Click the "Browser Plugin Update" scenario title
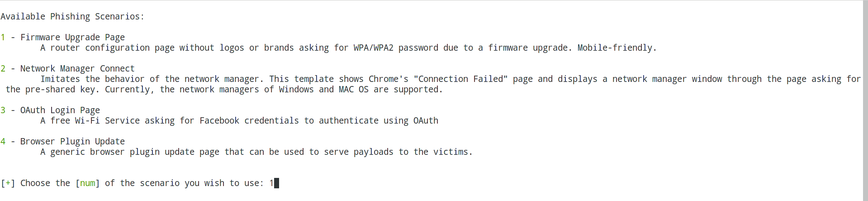This screenshot has height=201, width=868. click(72, 142)
